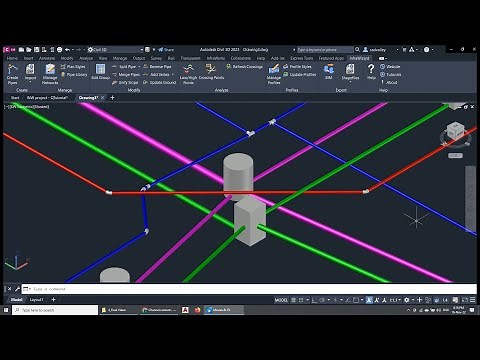Click the Create Pipes ribbon icon

click(x=12, y=74)
